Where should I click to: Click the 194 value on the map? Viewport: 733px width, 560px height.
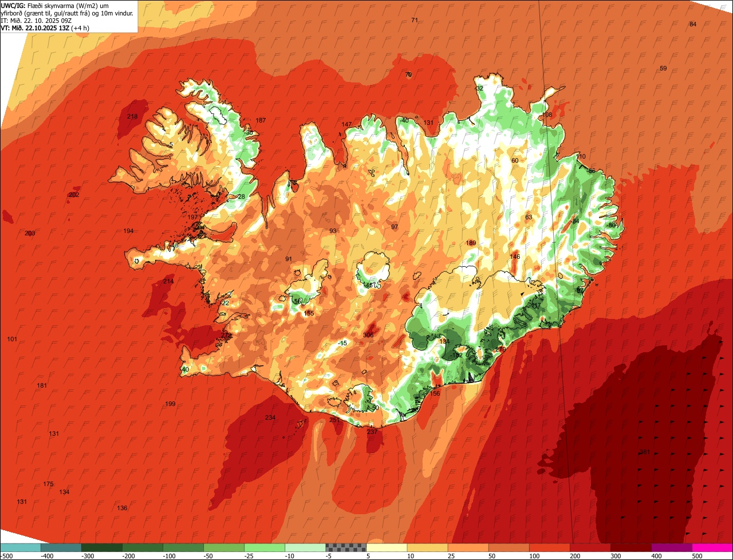click(128, 231)
